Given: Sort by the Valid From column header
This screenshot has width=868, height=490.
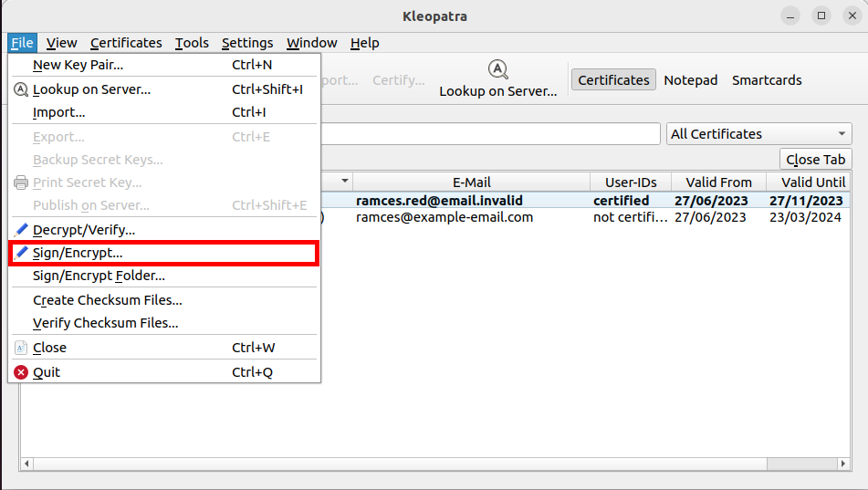Looking at the screenshot, I should (x=718, y=182).
